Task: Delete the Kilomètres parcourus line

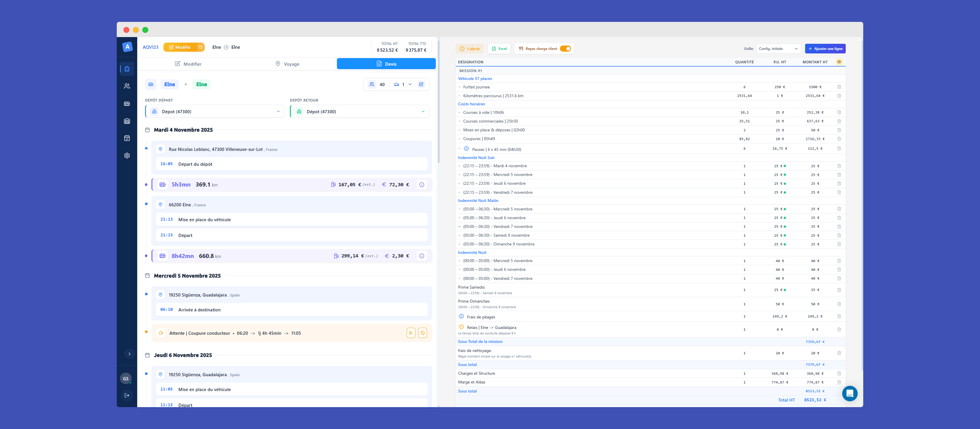Action: (839, 96)
